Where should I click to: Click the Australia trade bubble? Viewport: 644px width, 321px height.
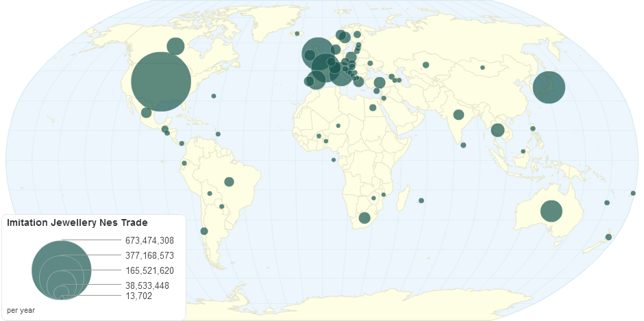(x=551, y=211)
